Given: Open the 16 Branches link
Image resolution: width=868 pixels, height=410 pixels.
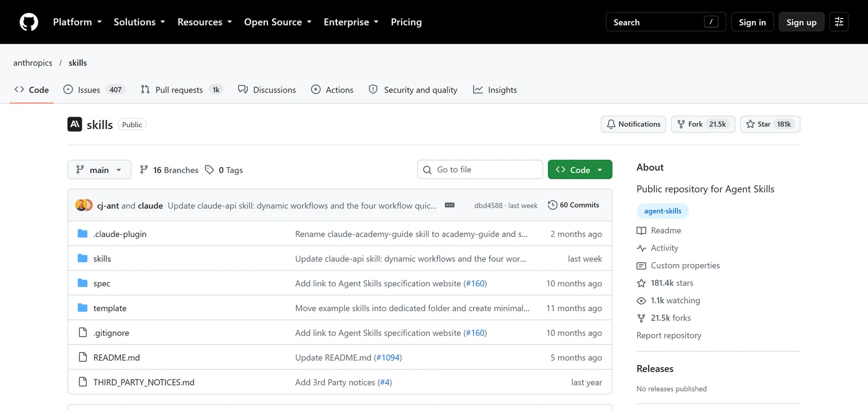Looking at the screenshot, I should (x=169, y=170).
